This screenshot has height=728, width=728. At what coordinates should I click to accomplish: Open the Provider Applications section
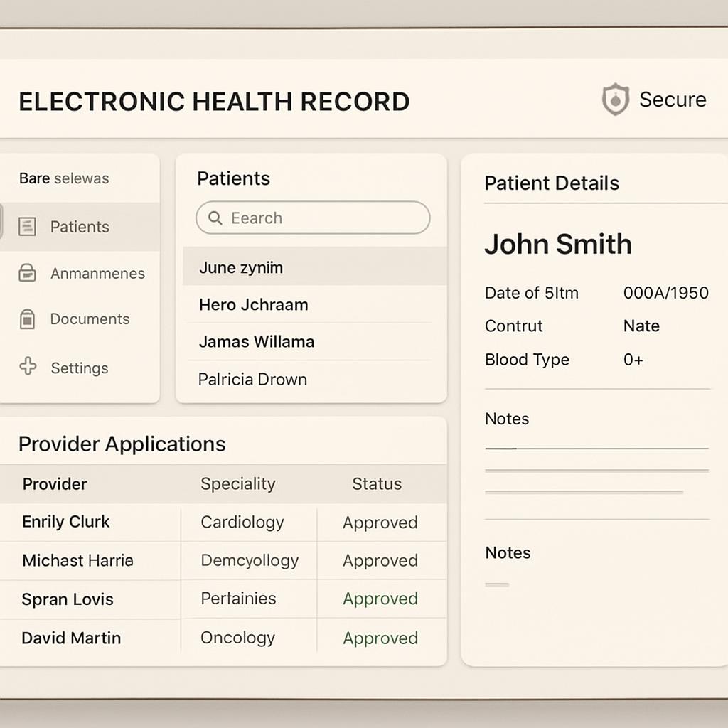click(123, 444)
